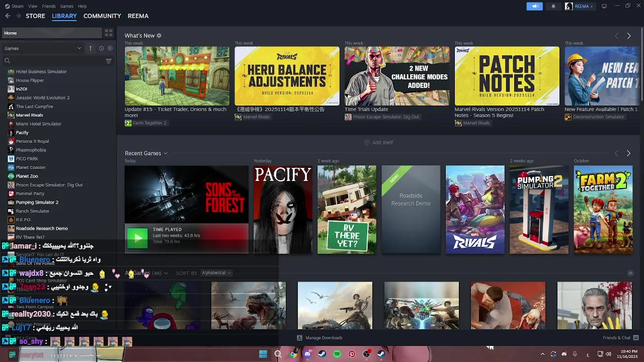644x362 pixels.
Task: Click Recent Games previous arrow
Action: tap(616, 153)
